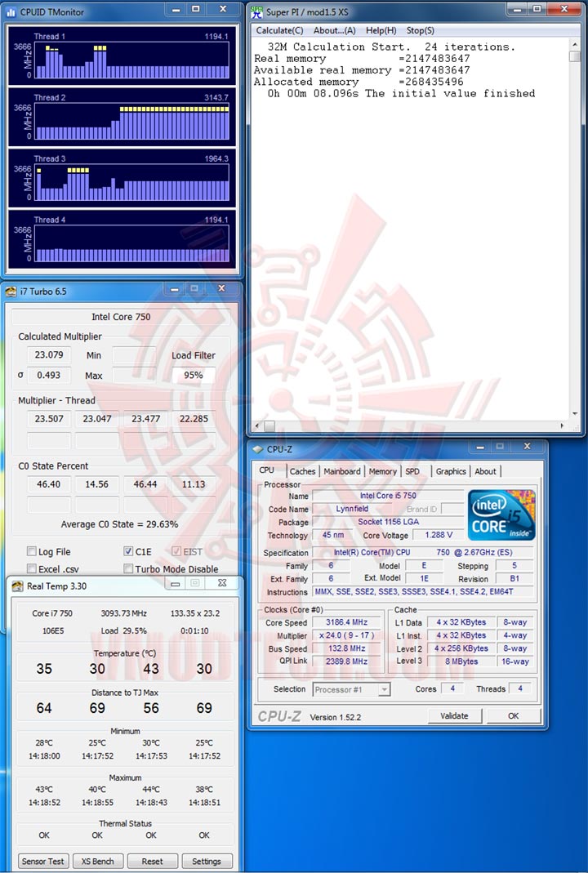
Task: Switch to the Graphics tab in CPU-Z
Action: 451,471
